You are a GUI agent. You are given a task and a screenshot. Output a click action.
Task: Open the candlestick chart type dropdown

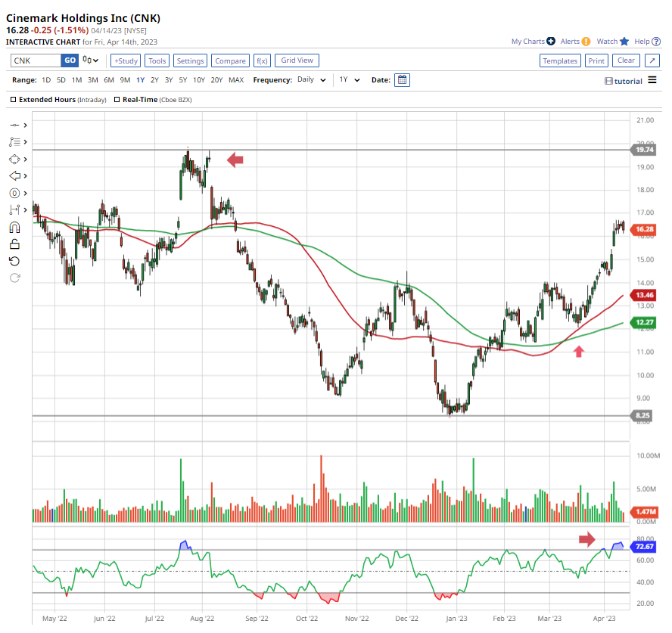90,61
